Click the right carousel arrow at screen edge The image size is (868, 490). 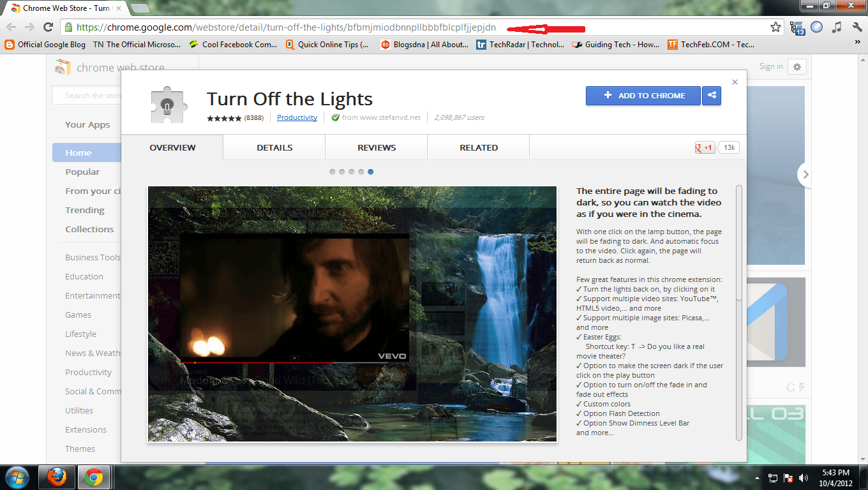805,174
